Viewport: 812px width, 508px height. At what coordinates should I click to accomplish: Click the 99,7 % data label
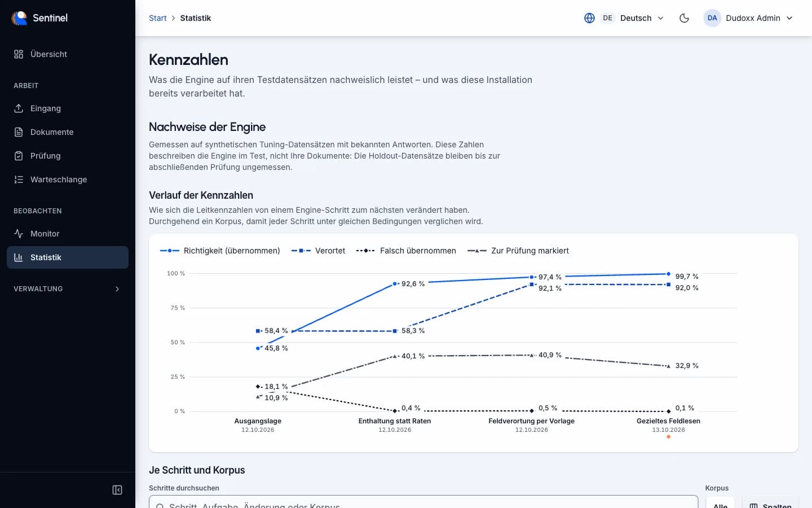coord(687,277)
